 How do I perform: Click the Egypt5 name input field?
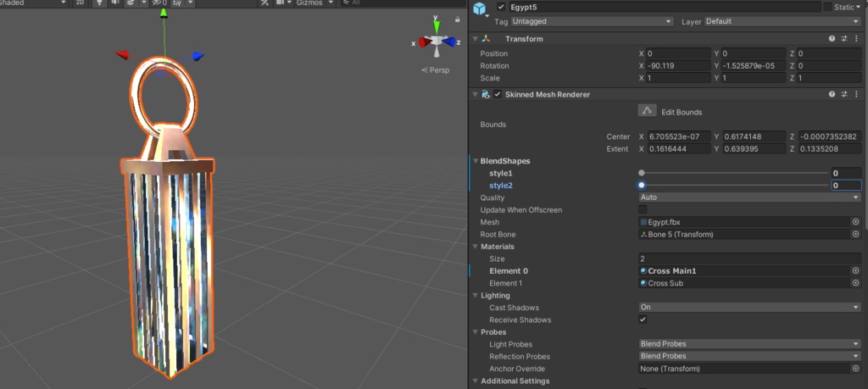point(665,7)
